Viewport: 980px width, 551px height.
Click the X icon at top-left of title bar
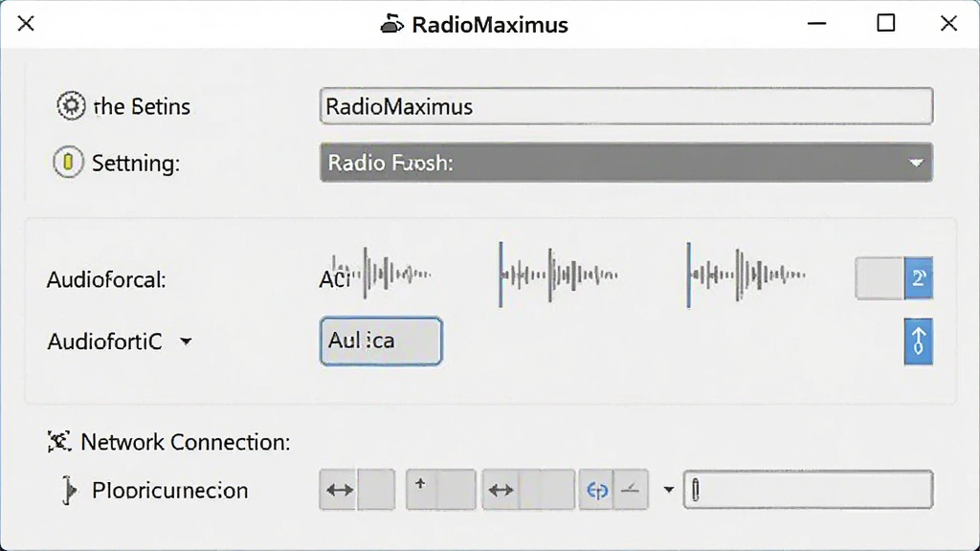pyautogui.click(x=26, y=24)
